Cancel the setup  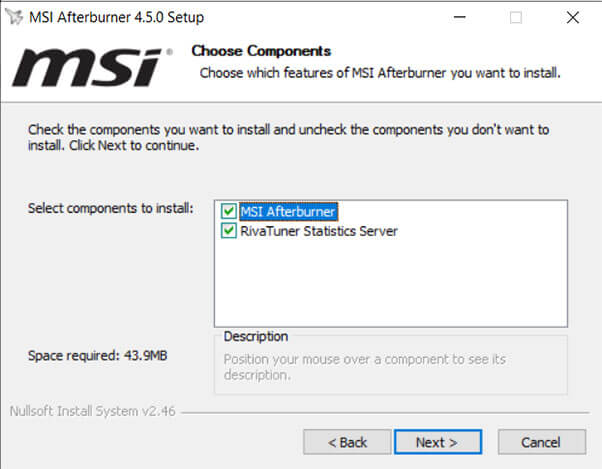(542, 442)
